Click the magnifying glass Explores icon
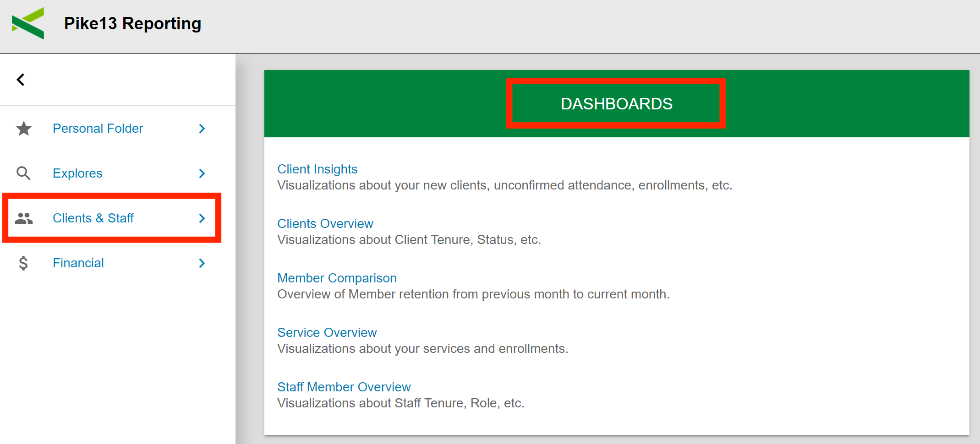This screenshot has height=444, width=980. point(24,173)
